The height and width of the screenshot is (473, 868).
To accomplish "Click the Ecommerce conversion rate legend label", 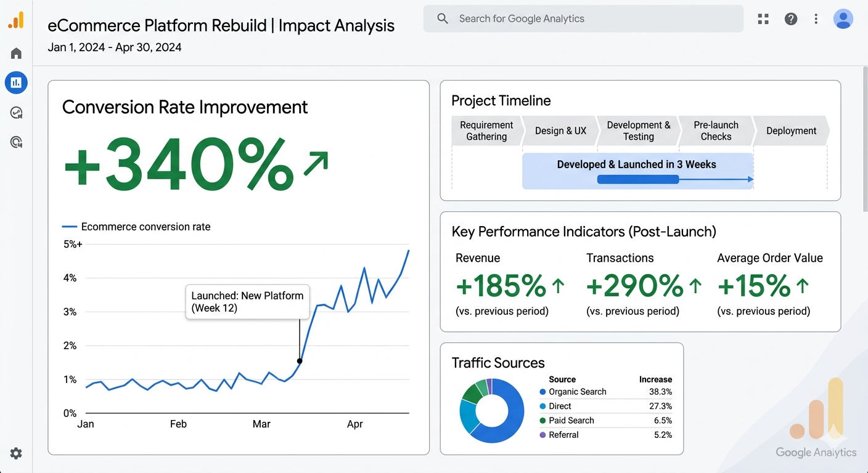I will [x=145, y=227].
